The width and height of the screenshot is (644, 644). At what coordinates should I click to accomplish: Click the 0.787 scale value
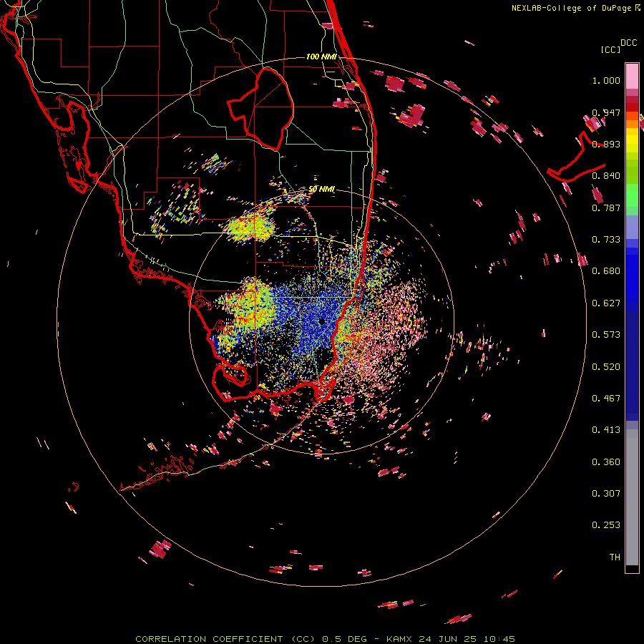click(606, 208)
